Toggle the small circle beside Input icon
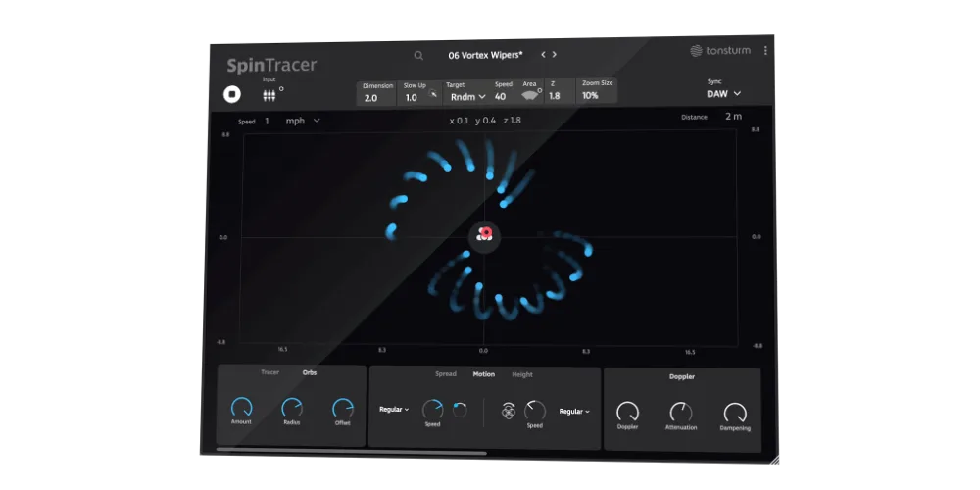980x490 pixels. [x=281, y=89]
